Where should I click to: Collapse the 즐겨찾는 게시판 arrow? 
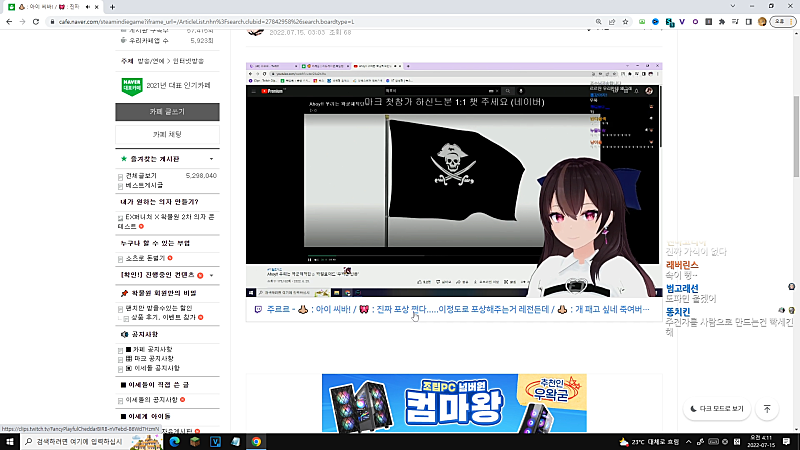coord(211,159)
